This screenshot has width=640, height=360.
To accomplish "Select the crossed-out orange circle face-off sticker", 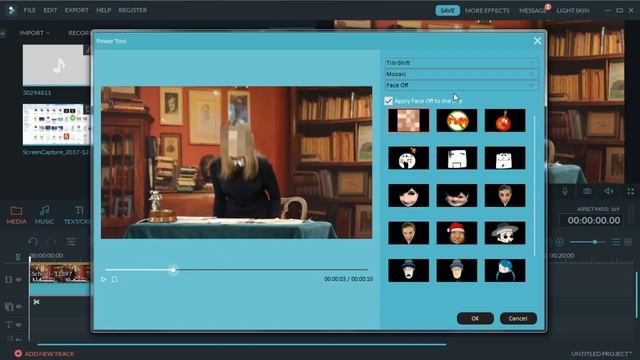I will (x=457, y=120).
